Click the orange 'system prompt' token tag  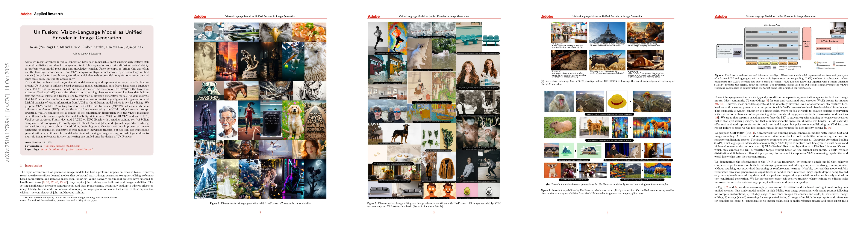(x=752, y=63)
